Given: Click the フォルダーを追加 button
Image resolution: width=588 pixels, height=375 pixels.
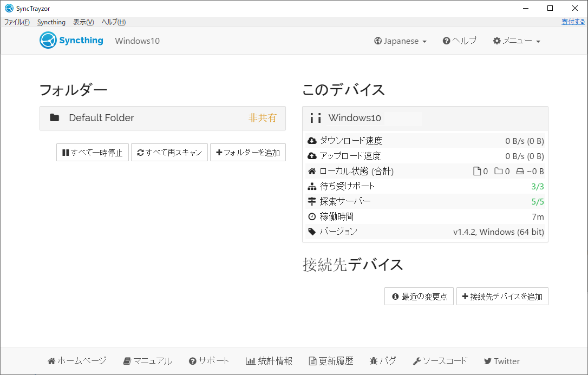Looking at the screenshot, I should (x=248, y=153).
